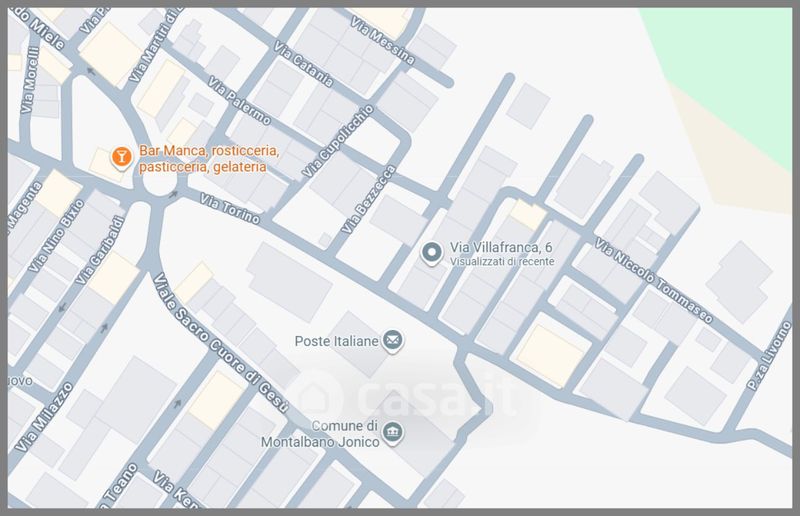Select the Via Palermo street label
This screenshot has width=800, height=516.
(x=238, y=101)
